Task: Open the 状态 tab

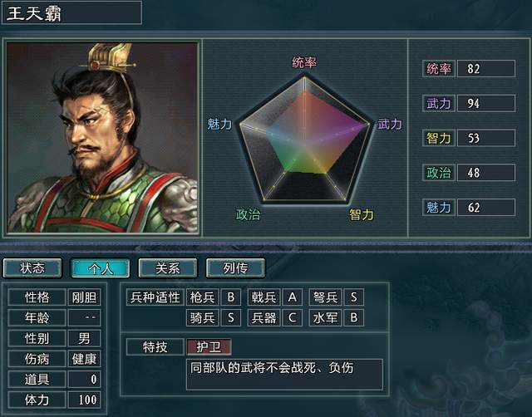Action: 32,267
